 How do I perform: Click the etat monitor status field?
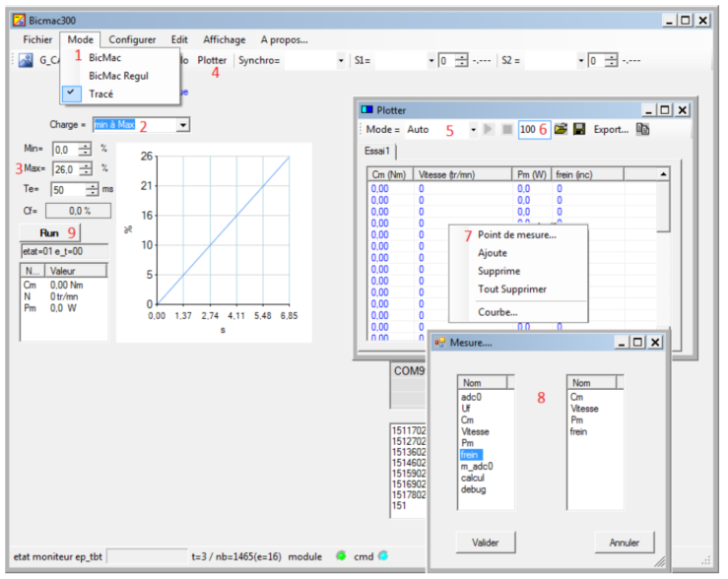pyautogui.click(x=147, y=555)
